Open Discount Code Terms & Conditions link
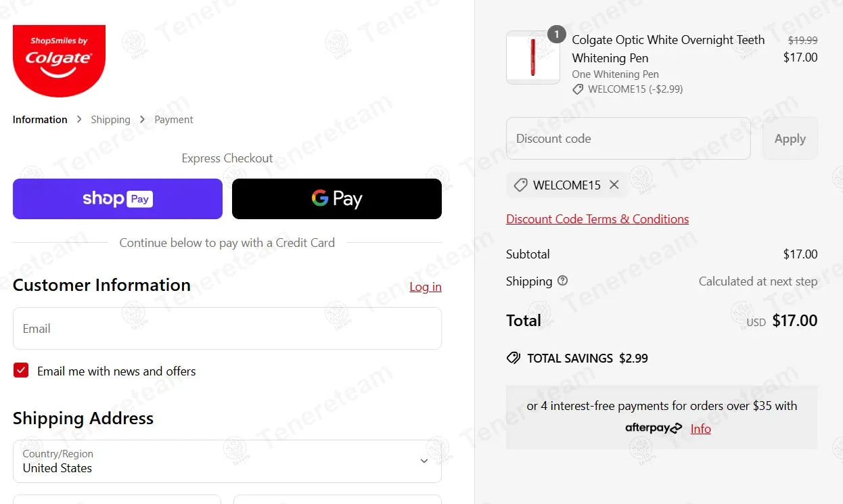Image resolution: width=843 pixels, height=504 pixels. [597, 219]
